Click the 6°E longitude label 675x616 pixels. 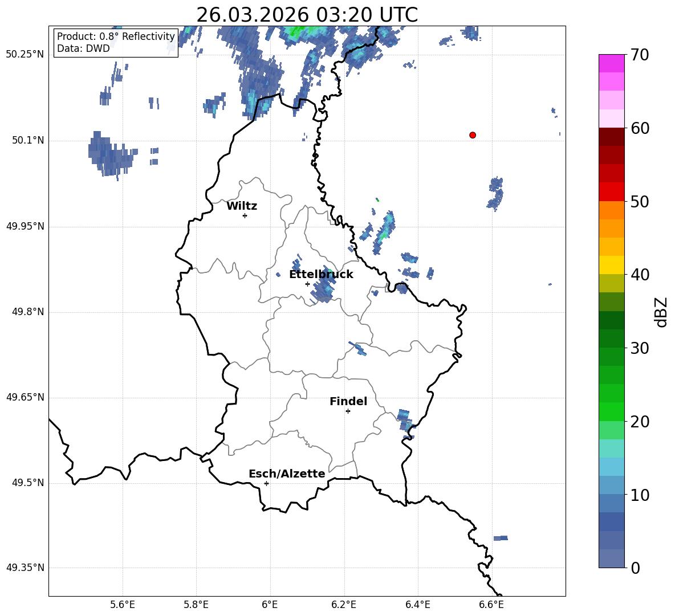point(270,605)
